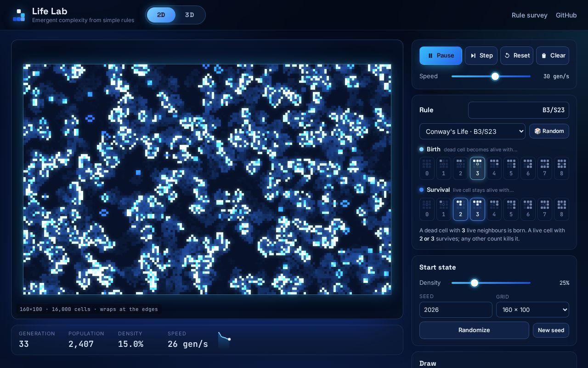Adjust the Density slider handle

(x=475, y=283)
